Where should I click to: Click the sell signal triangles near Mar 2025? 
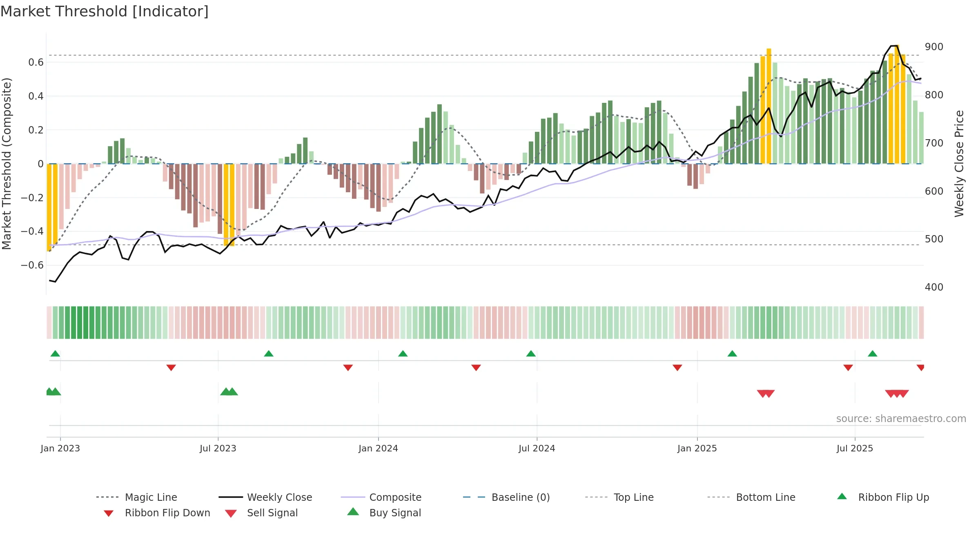766,394
